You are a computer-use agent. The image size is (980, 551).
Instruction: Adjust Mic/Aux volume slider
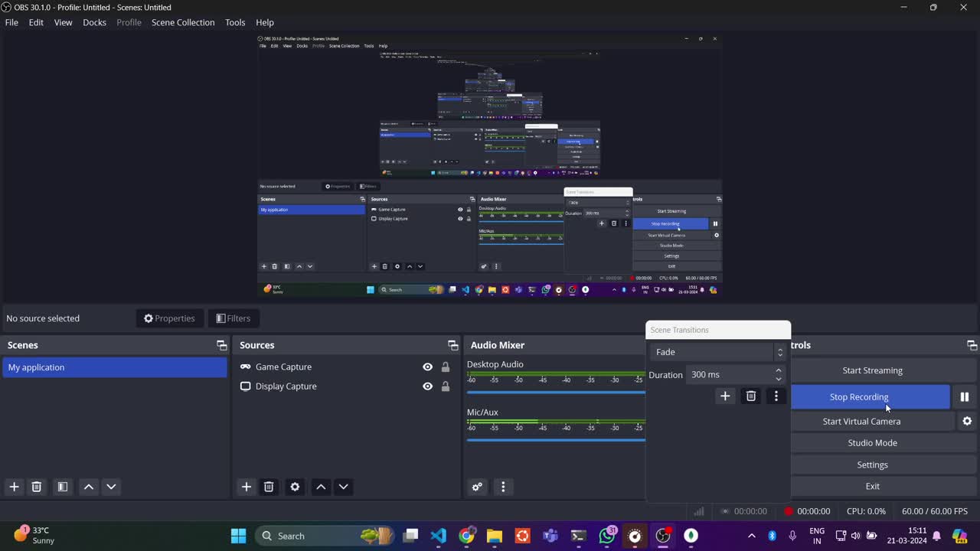click(x=556, y=440)
